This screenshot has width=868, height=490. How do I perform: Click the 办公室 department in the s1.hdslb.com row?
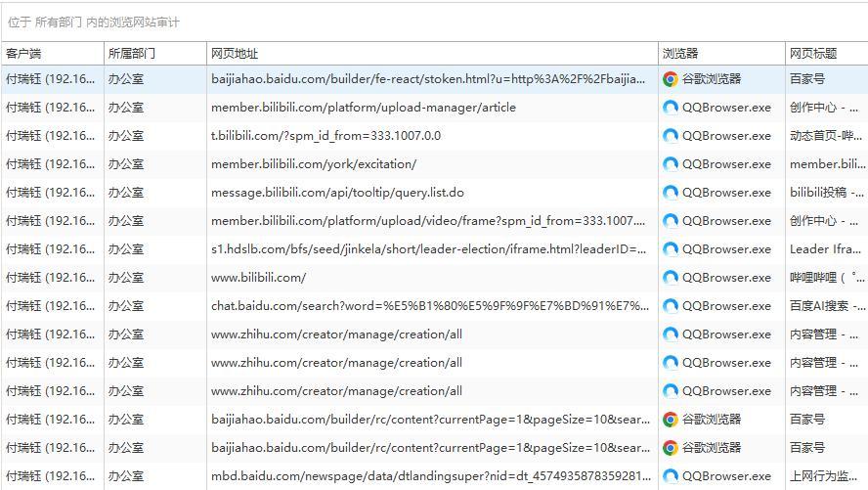126,249
